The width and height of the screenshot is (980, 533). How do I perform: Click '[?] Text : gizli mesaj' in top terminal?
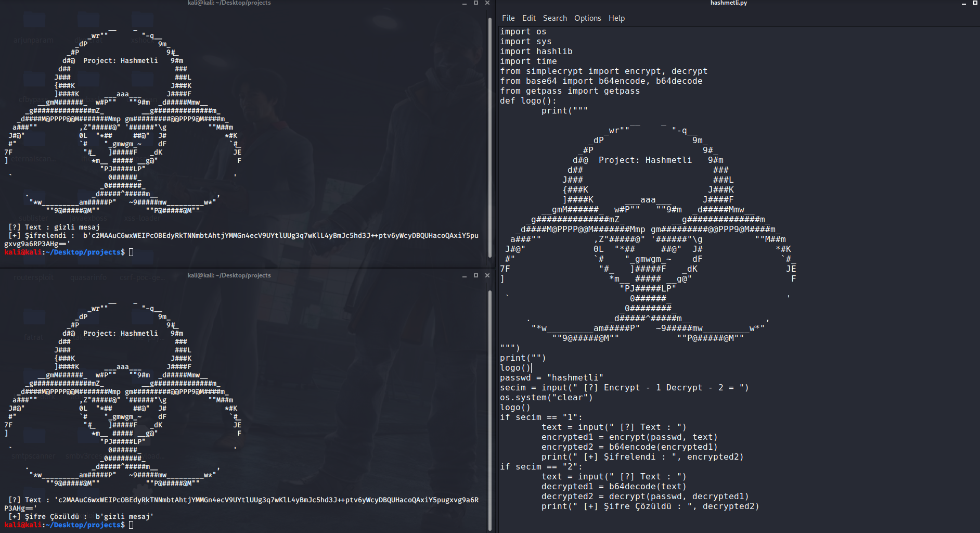pyautogui.click(x=54, y=227)
